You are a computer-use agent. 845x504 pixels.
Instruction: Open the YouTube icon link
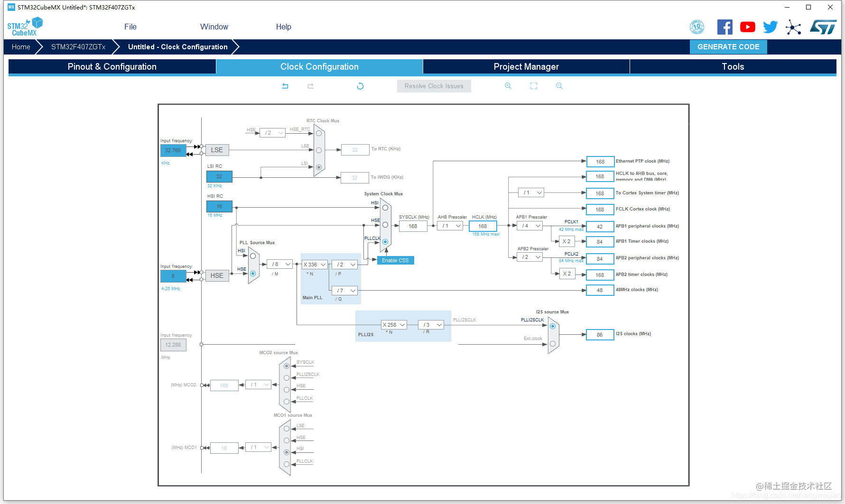tap(748, 27)
